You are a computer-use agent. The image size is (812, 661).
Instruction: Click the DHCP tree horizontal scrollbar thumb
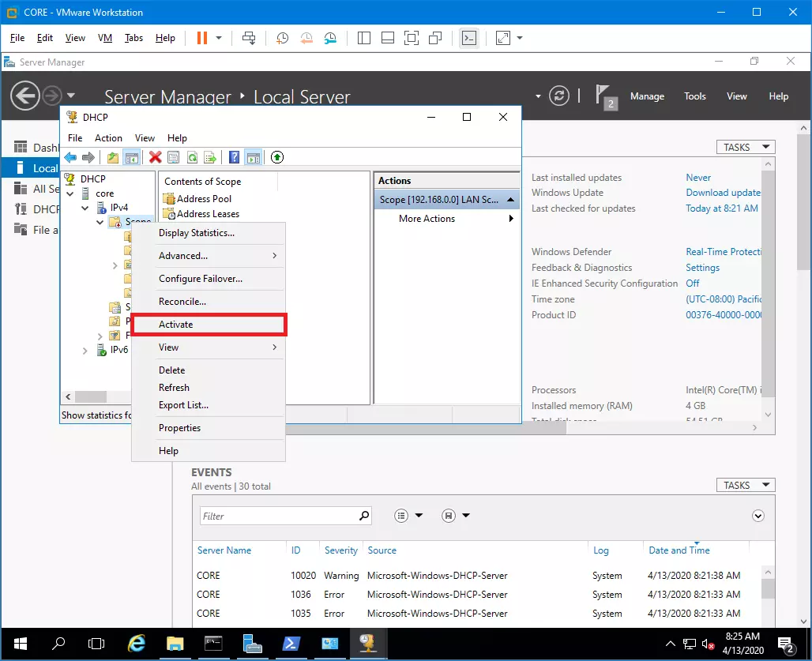(x=91, y=397)
